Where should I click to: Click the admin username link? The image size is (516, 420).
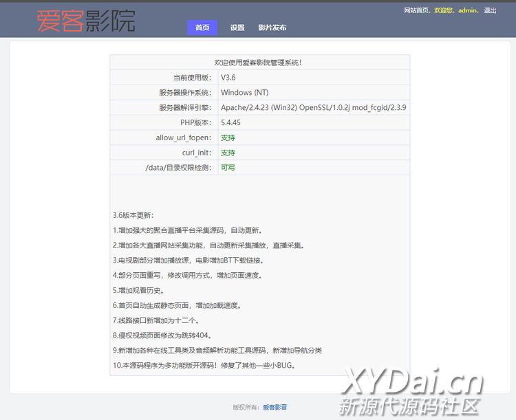pos(468,10)
